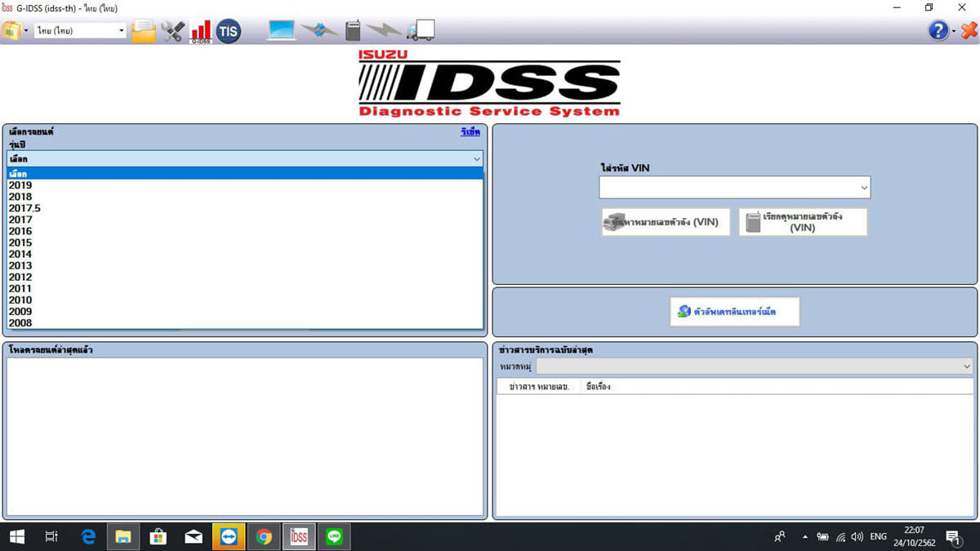980x551 pixels.
Task: Show hidden system tray icons
Action: [x=804, y=536]
